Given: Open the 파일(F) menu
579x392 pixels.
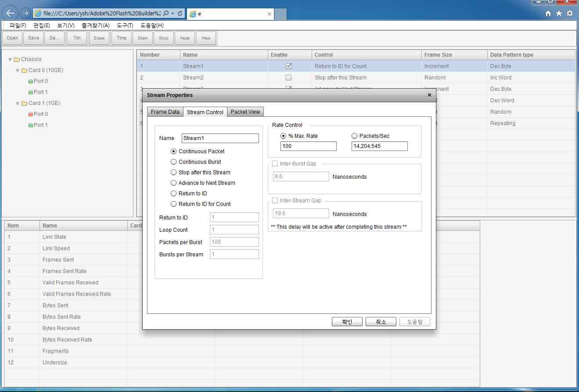Looking at the screenshot, I should pyautogui.click(x=18, y=25).
